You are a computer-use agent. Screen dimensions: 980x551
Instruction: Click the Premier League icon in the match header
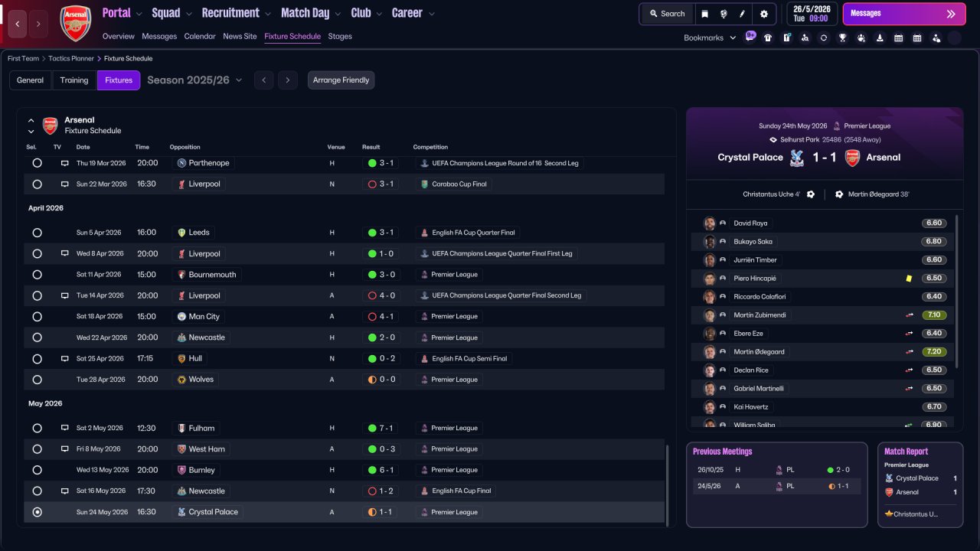pyautogui.click(x=837, y=126)
